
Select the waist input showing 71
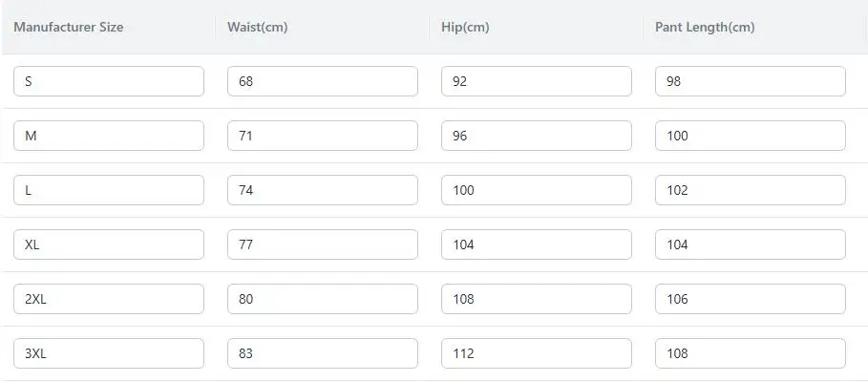322,136
